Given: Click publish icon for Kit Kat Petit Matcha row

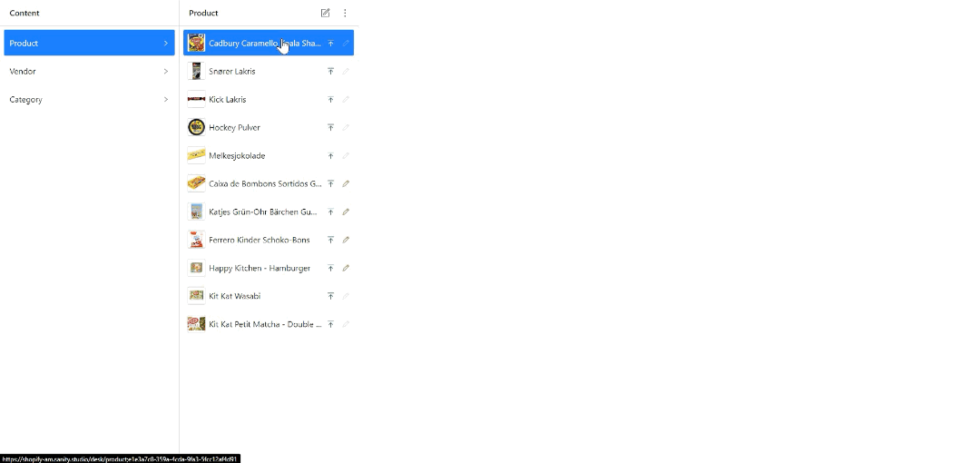Looking at the screenshot, I should click(x=330, y=324).
